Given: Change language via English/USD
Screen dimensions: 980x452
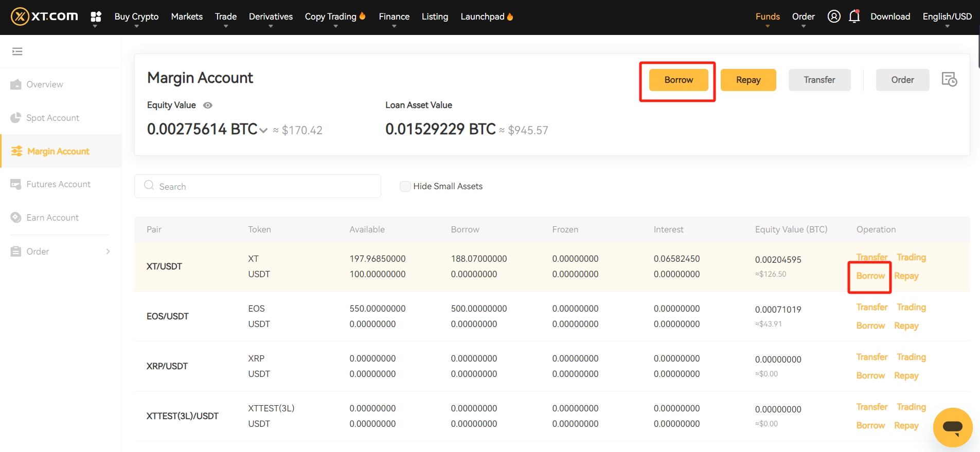Looking at the screenshot, I should tap(947, 16).
